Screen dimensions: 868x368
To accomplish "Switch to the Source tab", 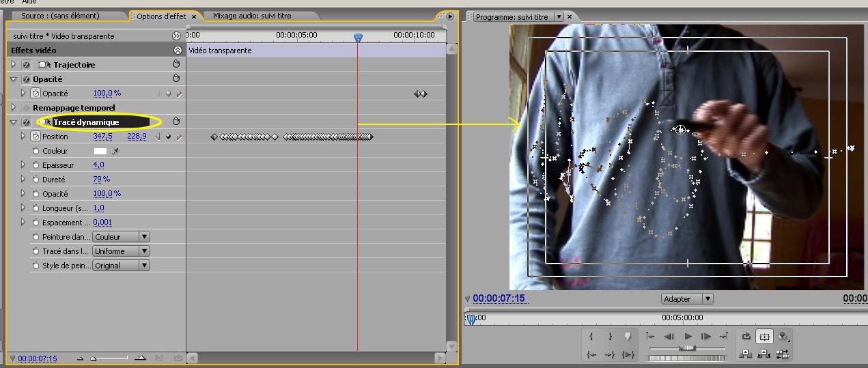I will tap(60, 16).
